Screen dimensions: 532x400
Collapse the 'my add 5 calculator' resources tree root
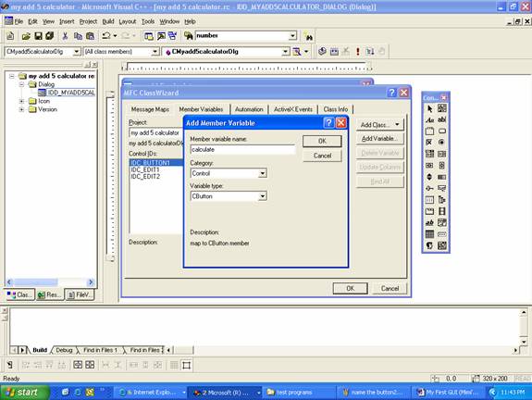pyautogui.click(x=12, y=76)
